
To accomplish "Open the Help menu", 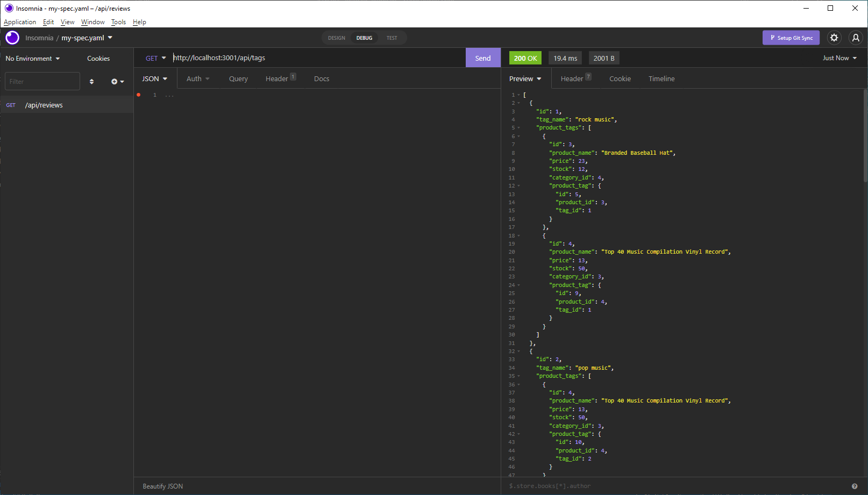I will 139,22.
